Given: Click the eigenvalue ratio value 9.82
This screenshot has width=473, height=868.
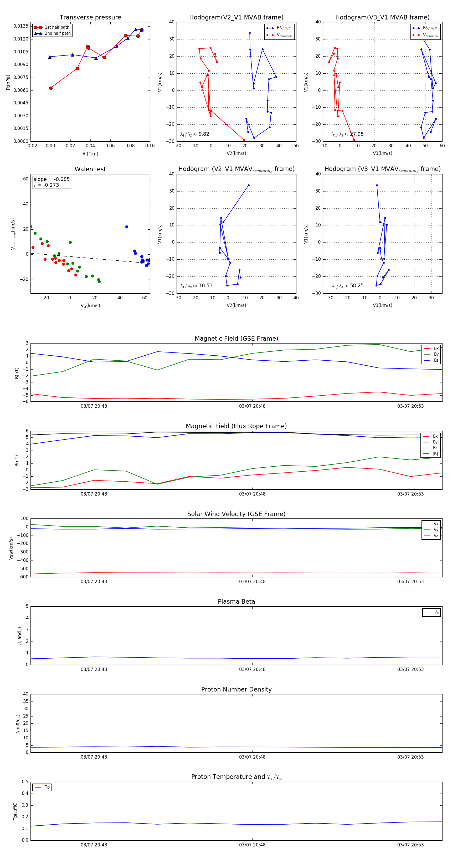Looking at the screenshot, I should (204, 134).
